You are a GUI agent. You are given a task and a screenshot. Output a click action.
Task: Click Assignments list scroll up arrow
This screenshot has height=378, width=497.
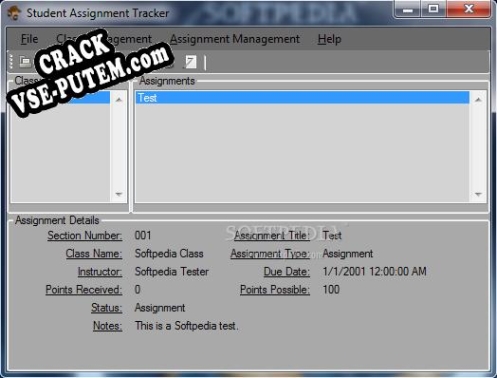[x=478, y=100]
